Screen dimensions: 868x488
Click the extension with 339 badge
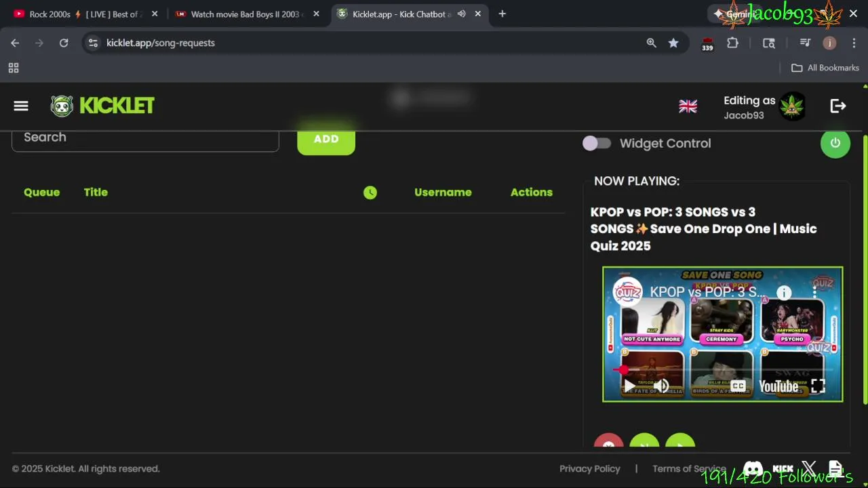point(707,43)
